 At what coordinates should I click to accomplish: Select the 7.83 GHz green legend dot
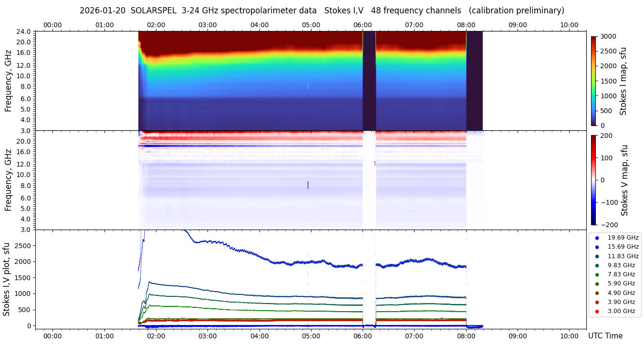[597, 274]
